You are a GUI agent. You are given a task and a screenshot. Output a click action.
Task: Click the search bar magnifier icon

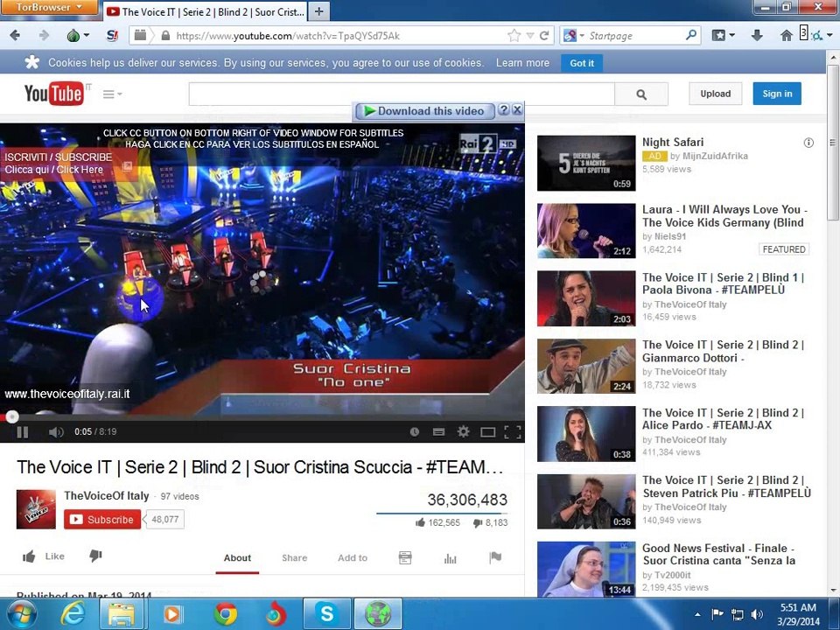tap(691, 35)
